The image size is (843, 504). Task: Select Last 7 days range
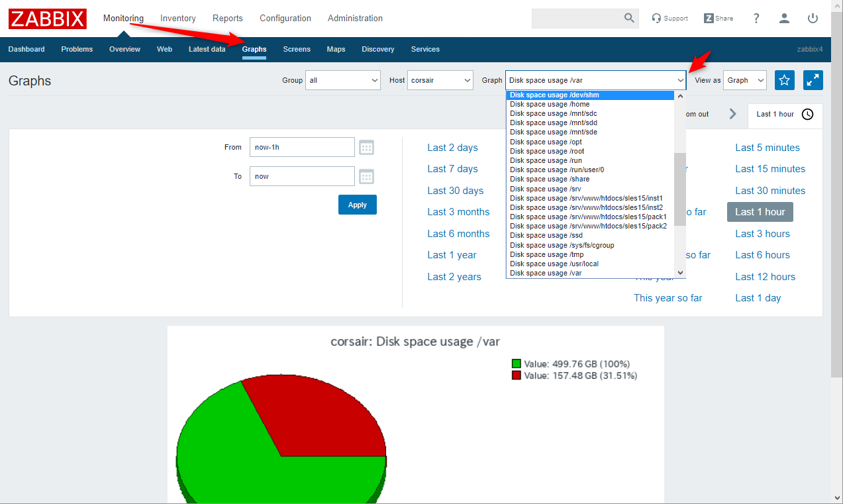click(452, 169)
